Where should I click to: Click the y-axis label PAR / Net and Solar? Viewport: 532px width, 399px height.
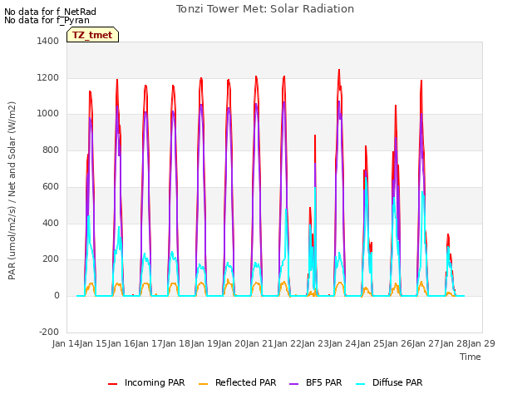coord(12,190)
